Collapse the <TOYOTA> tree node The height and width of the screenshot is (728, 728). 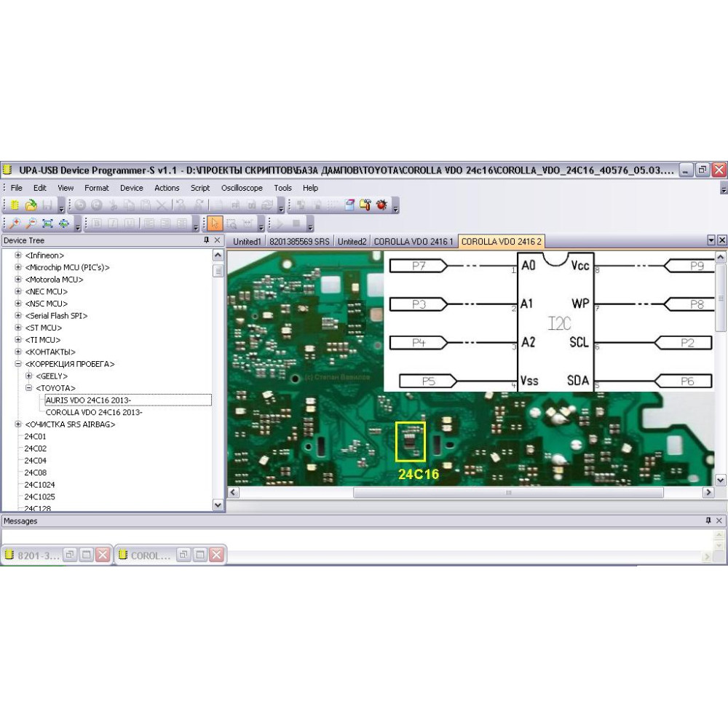[x=29, y=388]
